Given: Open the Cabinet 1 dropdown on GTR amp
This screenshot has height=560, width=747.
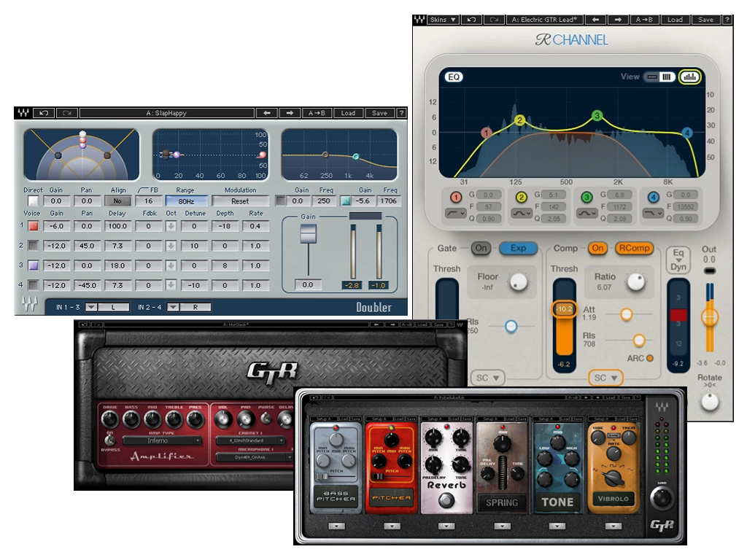Looking at the screenshot, I should pos(251,441).
